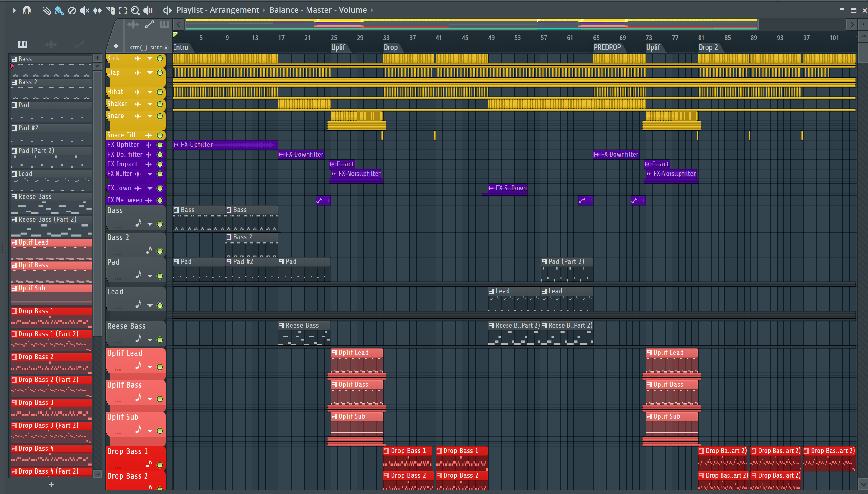Add new pattern with picker plus button

pos(51,485)
